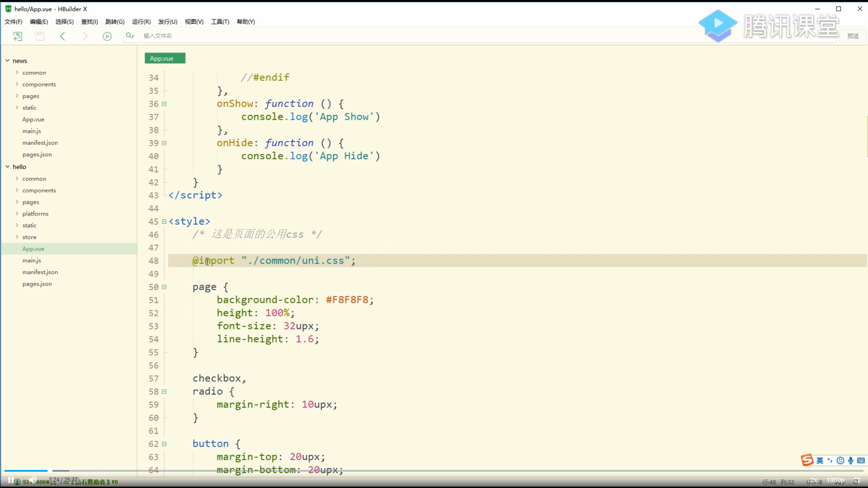
Task: Open manifest.json in hello project
Action: (x=40, y=272)
